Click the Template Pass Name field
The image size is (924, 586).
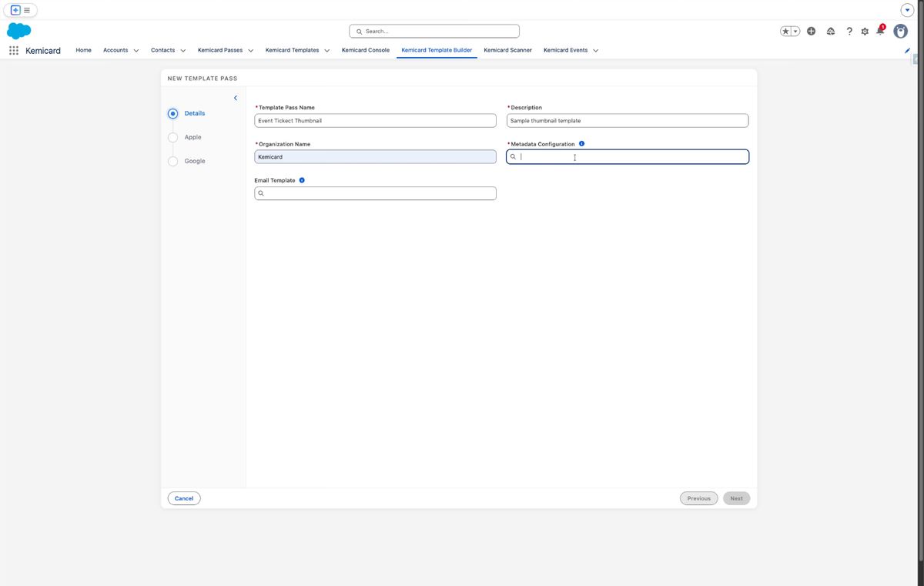point(375,121)
